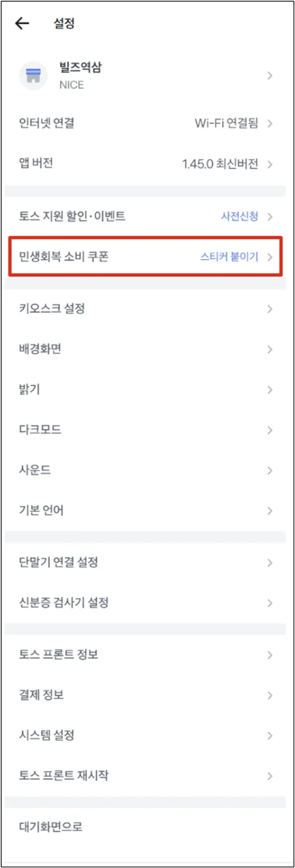Tap the chevron next to 사운드

(x=270, y=471)
